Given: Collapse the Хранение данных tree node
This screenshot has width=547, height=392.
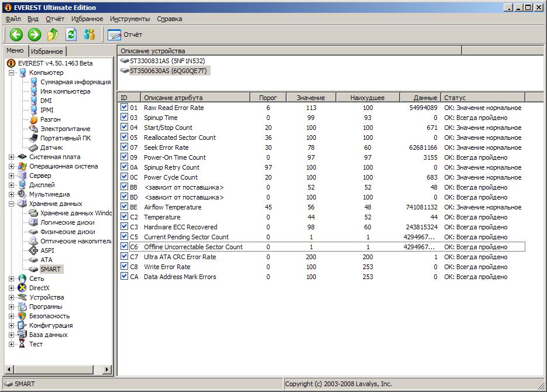Looking at the screenshot, I should point(12,204).
